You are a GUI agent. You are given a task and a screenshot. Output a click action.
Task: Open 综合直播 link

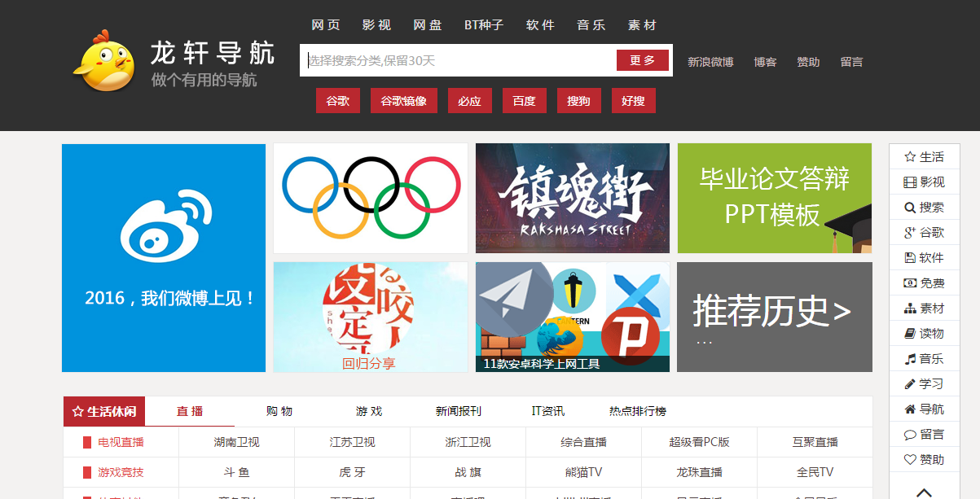[x=584, y=442]
